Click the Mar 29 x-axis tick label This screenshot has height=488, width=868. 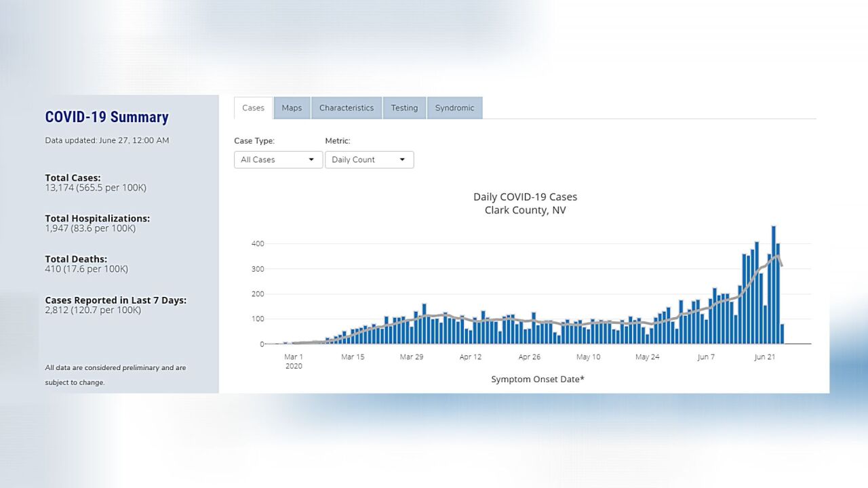(x=412, y=357)
